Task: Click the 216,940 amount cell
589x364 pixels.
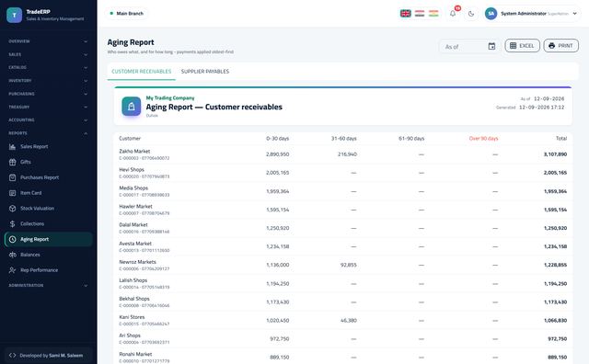Action: click(348, 154)
